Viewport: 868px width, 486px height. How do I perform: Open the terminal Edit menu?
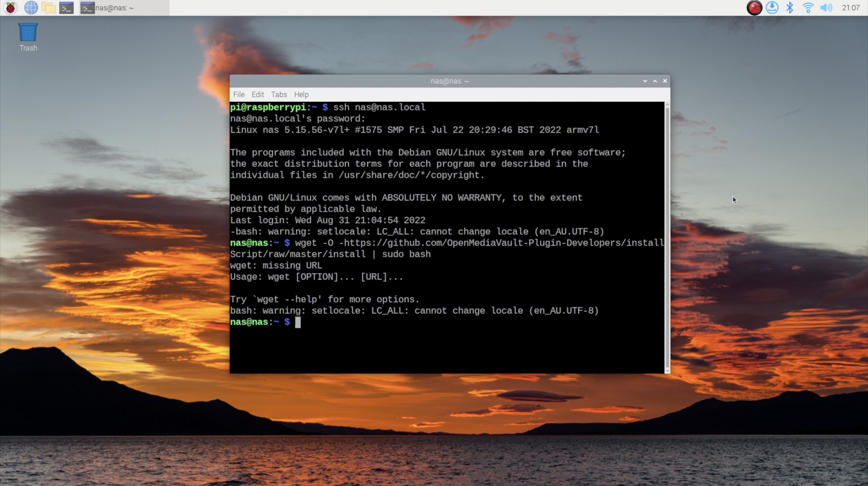tap(258, 95)
